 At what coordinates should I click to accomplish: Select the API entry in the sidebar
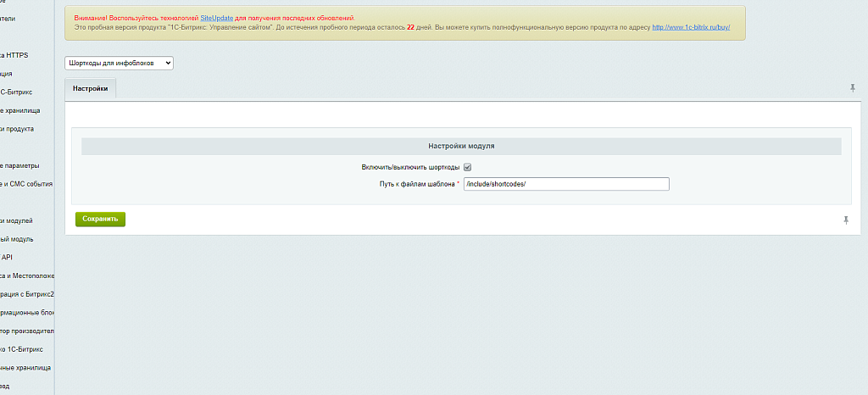pyautogui.click(x=7, y=258)
